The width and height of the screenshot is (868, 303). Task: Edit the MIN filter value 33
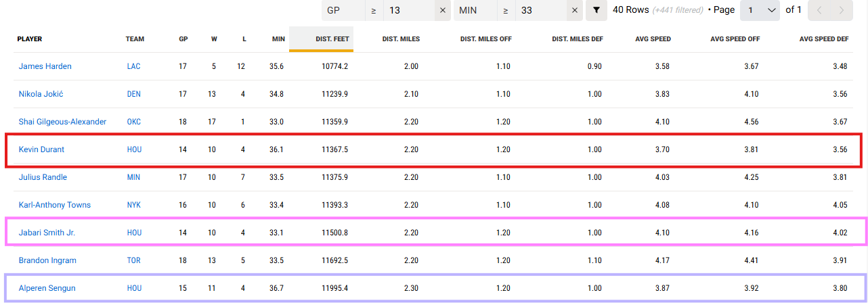[x=540, y=10]
